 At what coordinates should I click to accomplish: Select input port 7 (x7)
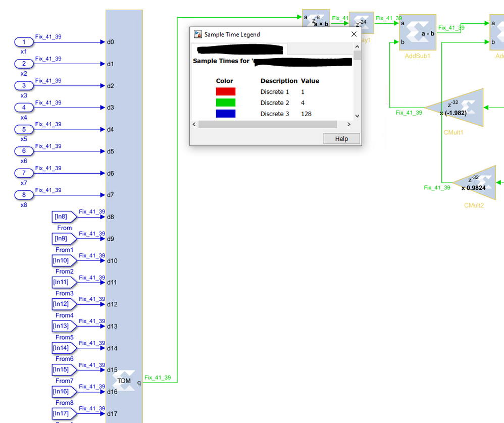24,173
